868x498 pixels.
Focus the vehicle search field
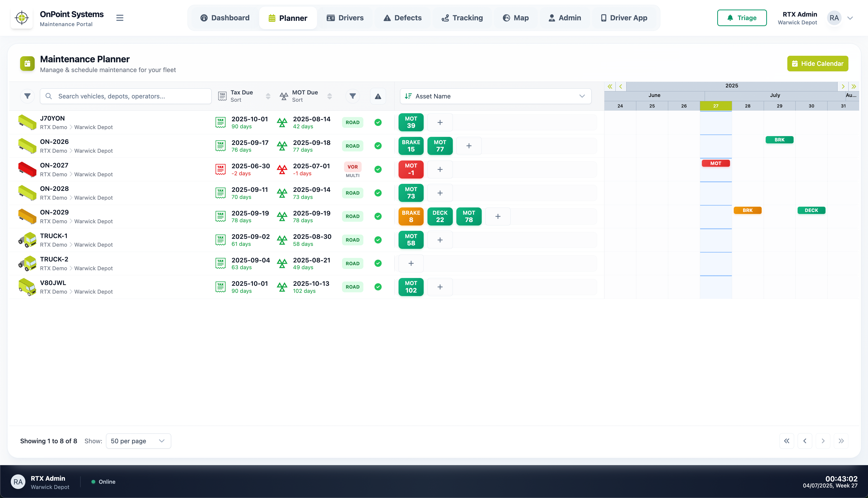pos(126,96)
